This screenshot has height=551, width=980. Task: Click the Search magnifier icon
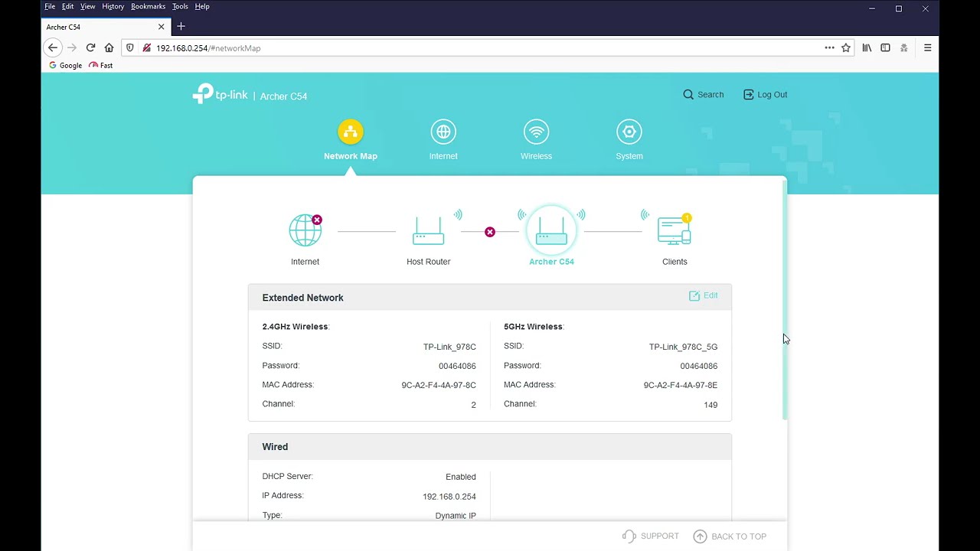click(x=688, y=95)
